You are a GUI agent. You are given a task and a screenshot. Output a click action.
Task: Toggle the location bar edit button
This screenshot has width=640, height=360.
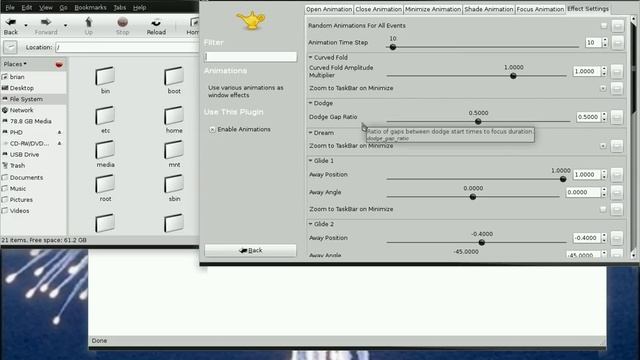(x=10, y=47)
